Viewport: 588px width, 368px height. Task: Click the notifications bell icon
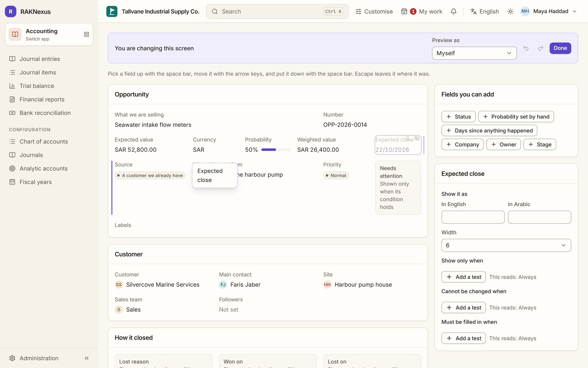453,11
